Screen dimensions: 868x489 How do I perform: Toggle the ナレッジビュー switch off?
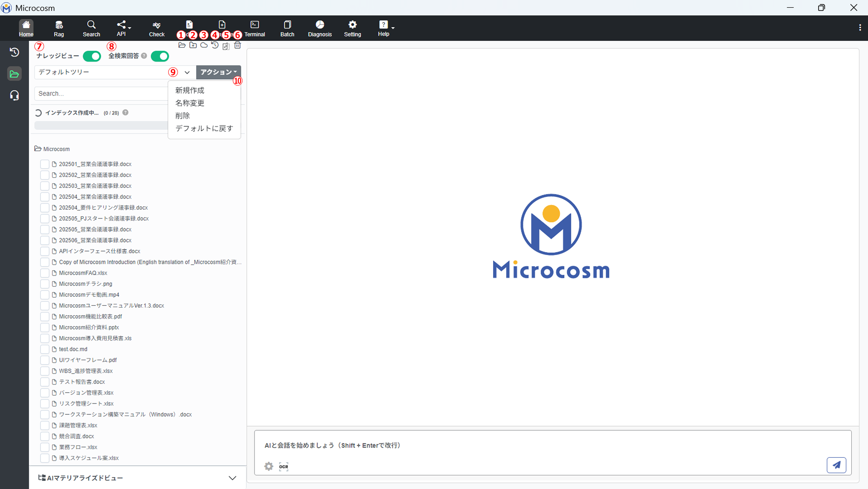point(92,56)
